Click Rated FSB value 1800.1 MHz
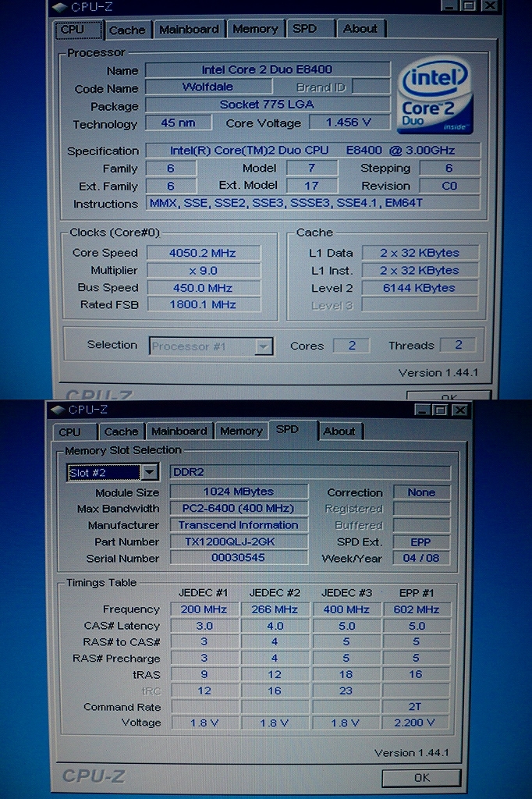Viewport: 532px width, 799px height. 204,305
